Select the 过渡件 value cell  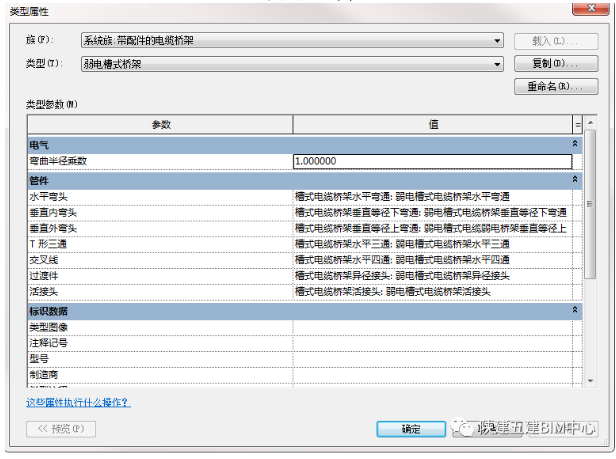tap(433, 276)
